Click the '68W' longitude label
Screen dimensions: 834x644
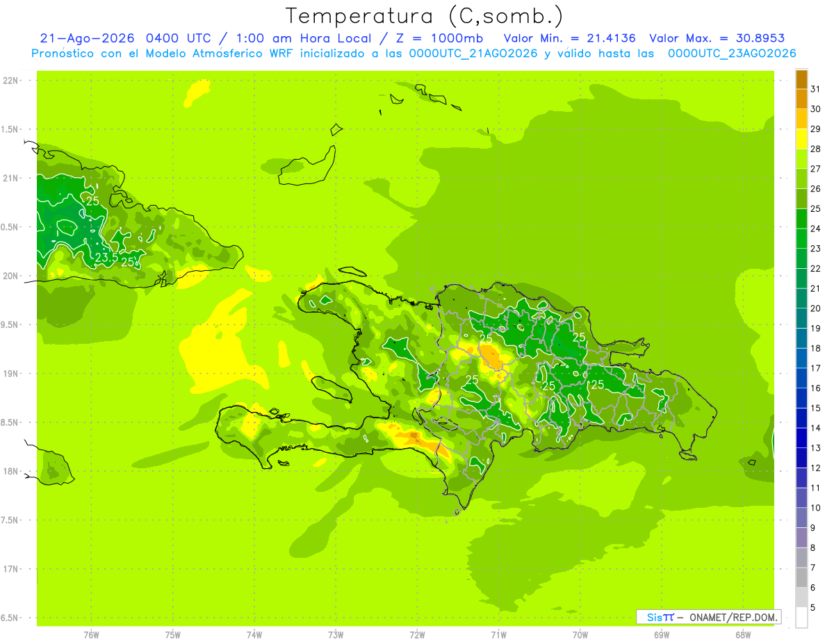[x=743, y=634]
